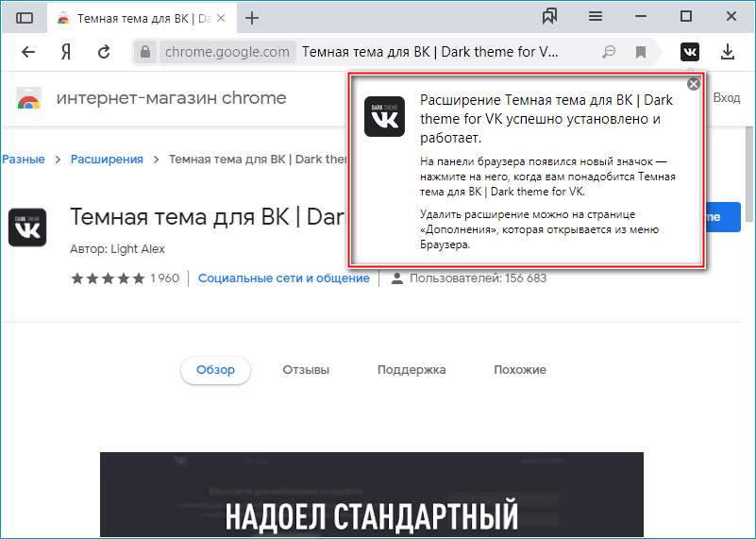The image size is (756, 539).
Task: Open the Yandex Browser hamburger menu
Action: point(596,16)
